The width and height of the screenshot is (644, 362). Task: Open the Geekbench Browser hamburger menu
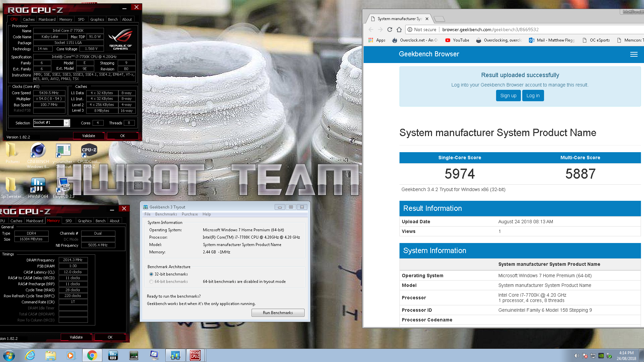coord(634,54)
